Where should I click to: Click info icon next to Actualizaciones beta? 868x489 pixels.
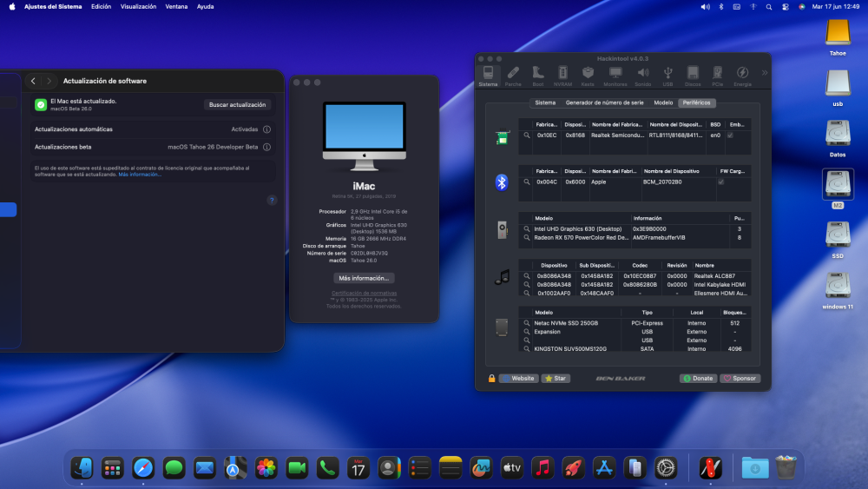click(x=266, y=147)
